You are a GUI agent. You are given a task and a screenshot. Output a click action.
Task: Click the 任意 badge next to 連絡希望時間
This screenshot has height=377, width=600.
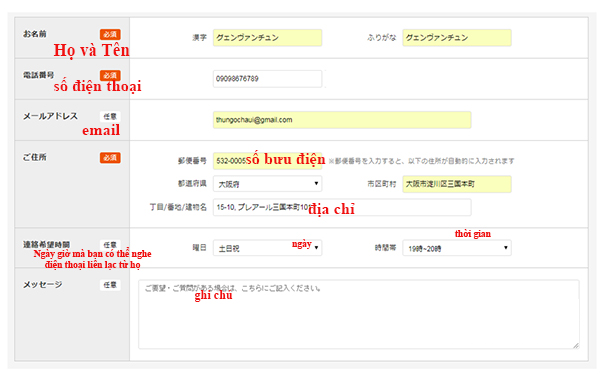(110, 245)
